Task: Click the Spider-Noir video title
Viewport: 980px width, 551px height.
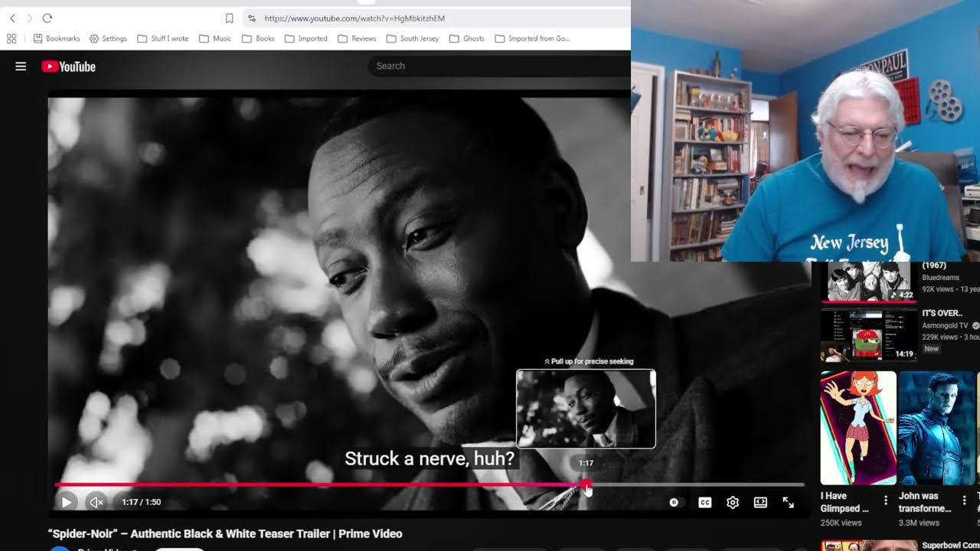Action: point(225,533)
